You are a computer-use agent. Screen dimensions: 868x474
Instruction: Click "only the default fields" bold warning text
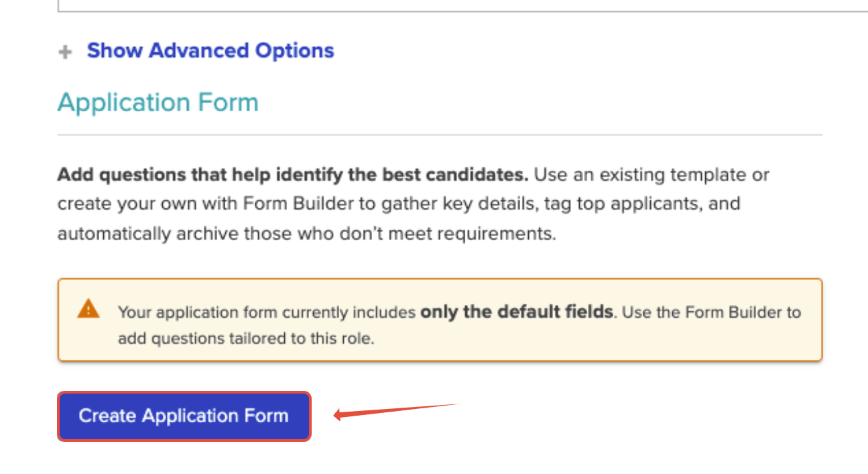[516, 312]
